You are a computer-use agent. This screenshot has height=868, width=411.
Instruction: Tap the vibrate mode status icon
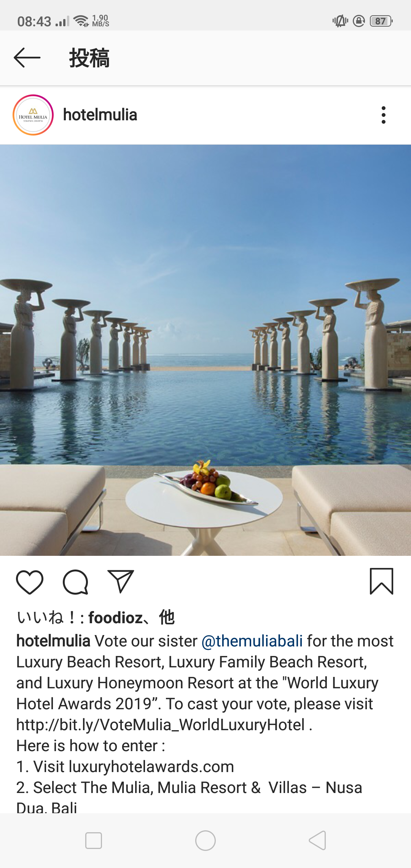(340, 21)
